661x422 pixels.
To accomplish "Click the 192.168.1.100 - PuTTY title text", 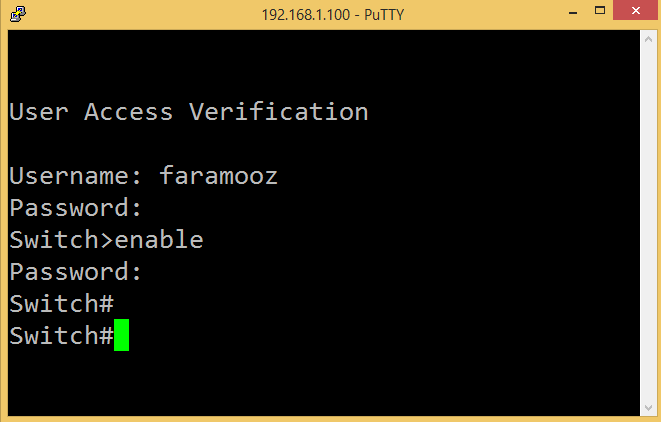I will click(x=333, y=15).
